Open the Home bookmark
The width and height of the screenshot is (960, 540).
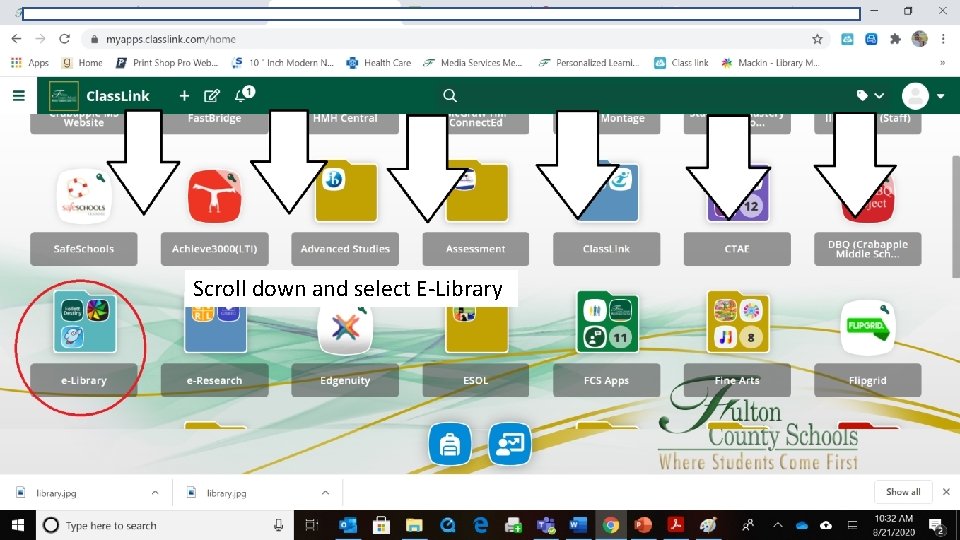coord(83,62)
